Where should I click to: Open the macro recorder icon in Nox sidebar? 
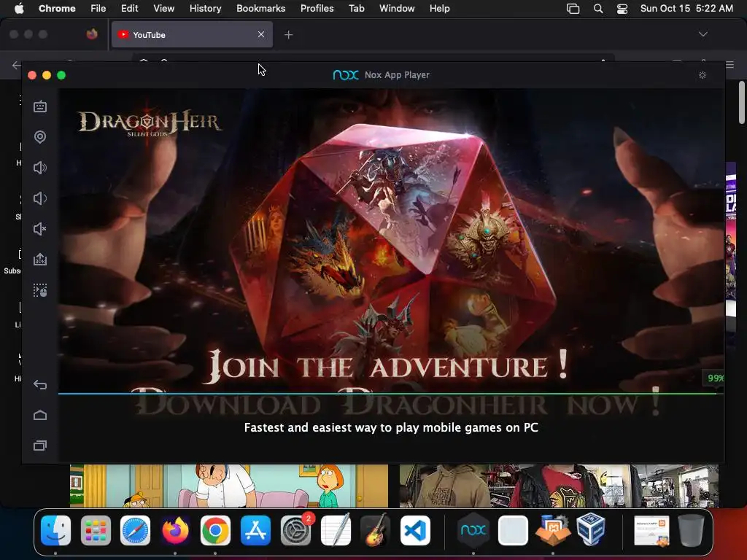coord(40,290)
